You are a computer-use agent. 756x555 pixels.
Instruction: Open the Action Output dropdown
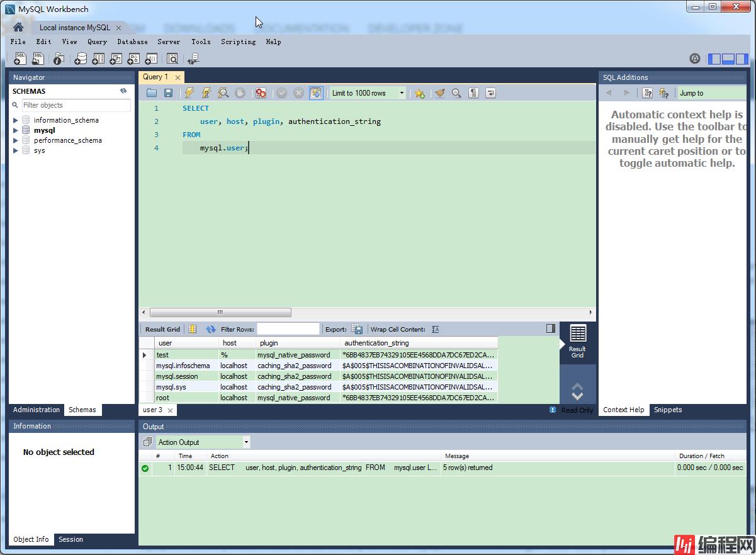[x=203, y=442]
